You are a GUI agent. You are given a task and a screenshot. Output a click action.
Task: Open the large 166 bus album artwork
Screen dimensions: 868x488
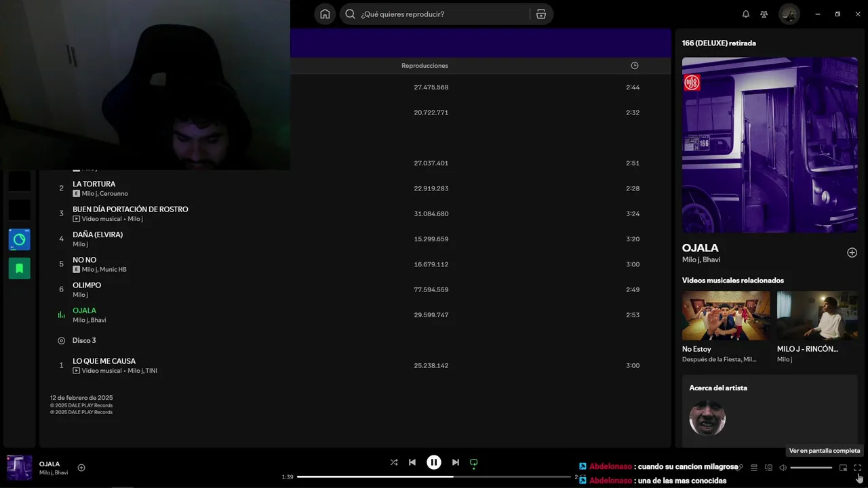click(x=770, y=145)
